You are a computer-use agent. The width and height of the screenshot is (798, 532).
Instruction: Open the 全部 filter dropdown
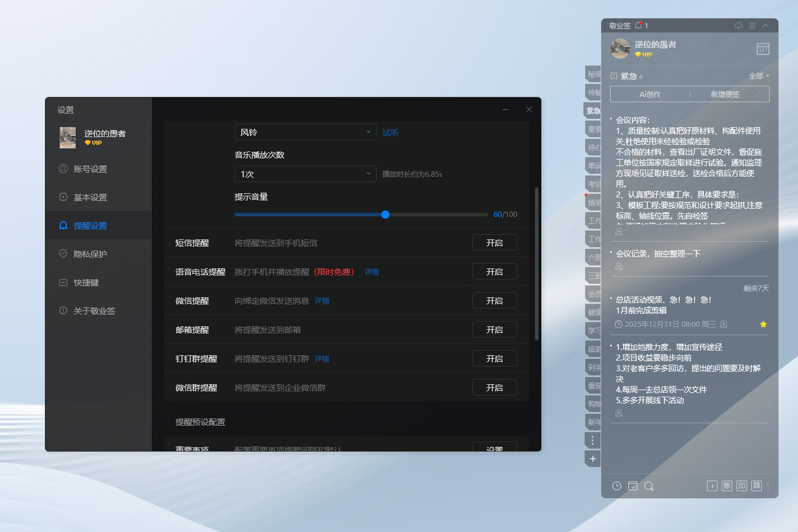758,76
